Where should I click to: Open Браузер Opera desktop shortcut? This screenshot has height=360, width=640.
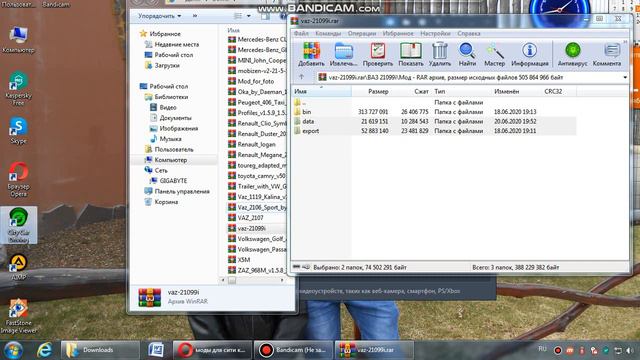point(18,180)
